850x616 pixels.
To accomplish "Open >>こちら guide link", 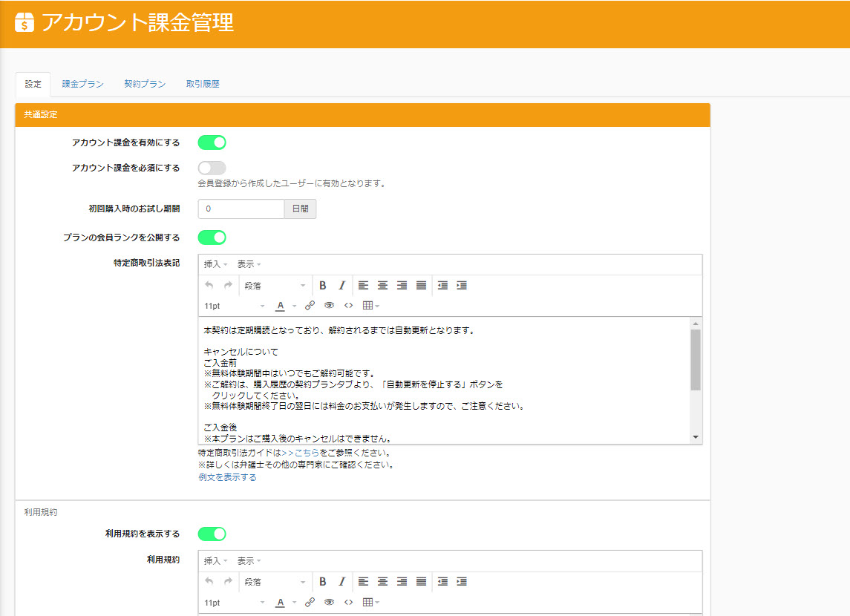I will 301,452.
